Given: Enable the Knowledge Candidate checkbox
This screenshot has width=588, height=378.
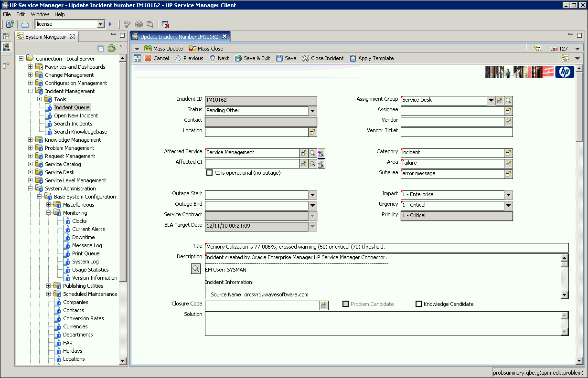Looking at the screenshot, I should tap(419, 304).
